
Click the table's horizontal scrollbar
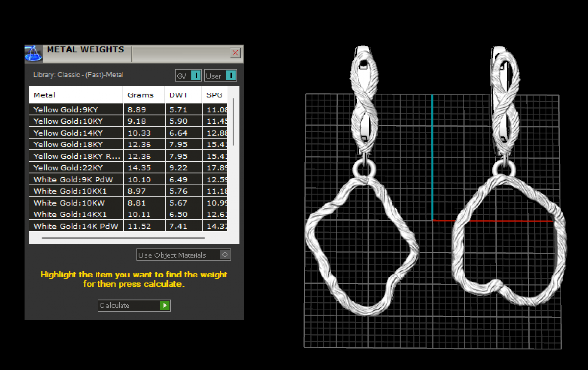[x=123, y=238]
